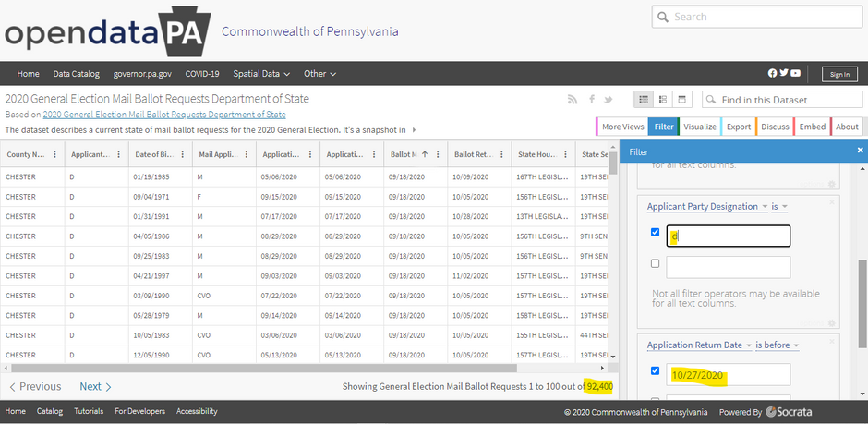Go to Next page of results
This screenshot has height=424, width=868.
click(95, 386)
